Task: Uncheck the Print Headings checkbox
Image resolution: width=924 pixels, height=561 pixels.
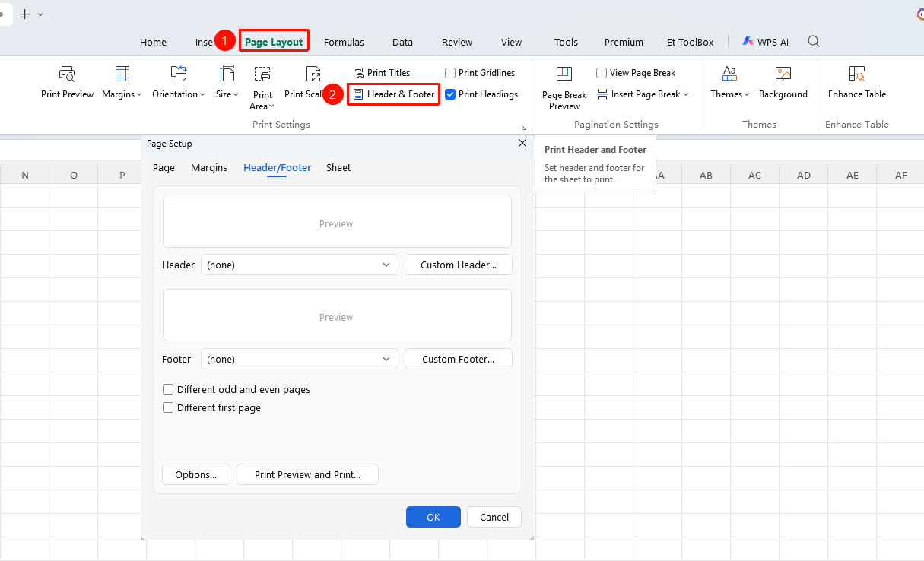Action: (x=450, y=94)
